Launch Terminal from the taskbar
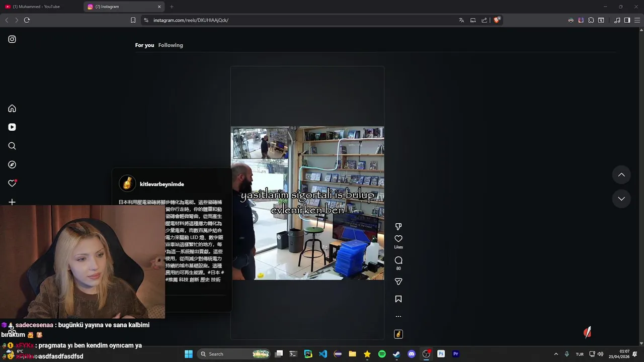The image size is (644, 362). 293,354
